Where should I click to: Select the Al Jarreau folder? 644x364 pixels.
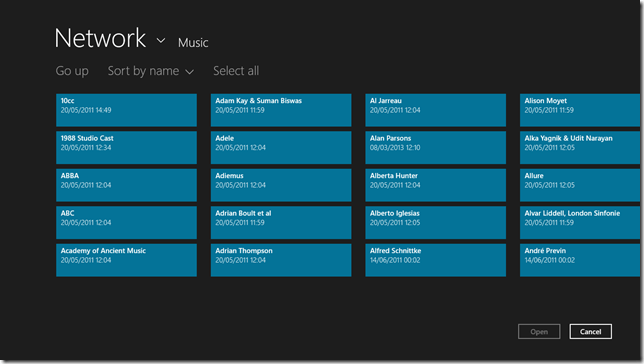click(x=436, y=110)
